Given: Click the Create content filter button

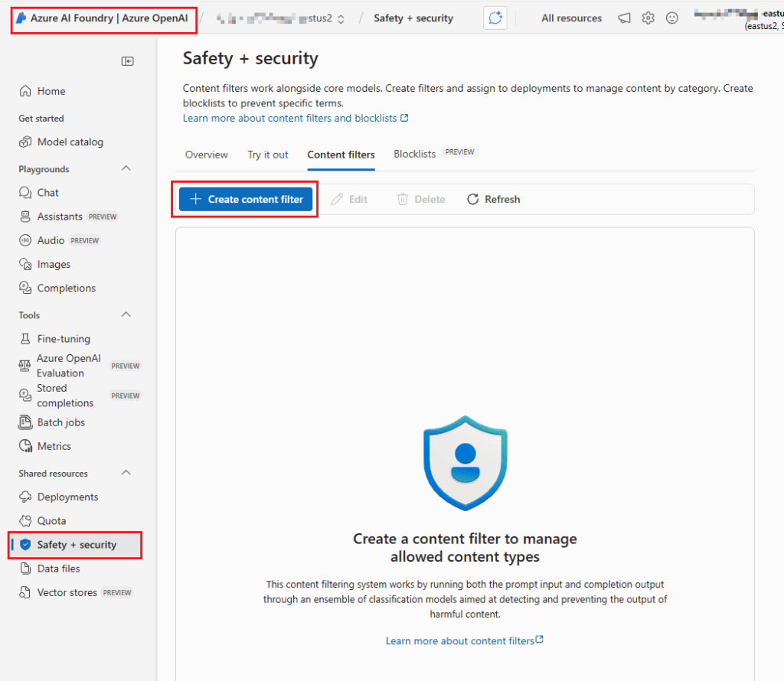Looking at the screenshot, I should point(246,200).
